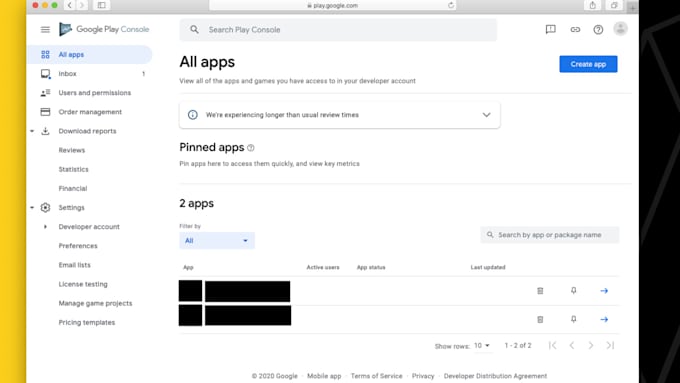Image resolution: width=680 pixels, height=383 pixels.
Task: Click the Pinned apps help icon
Action: (251, 148)
